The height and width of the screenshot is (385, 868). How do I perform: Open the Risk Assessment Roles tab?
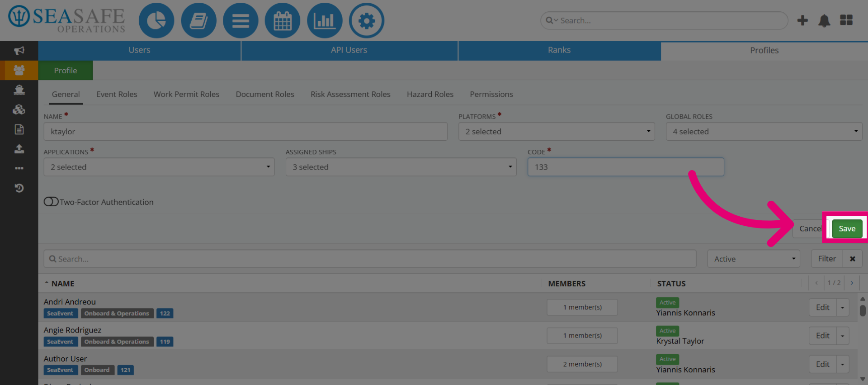pyautogui.click(x=350, y=94)
